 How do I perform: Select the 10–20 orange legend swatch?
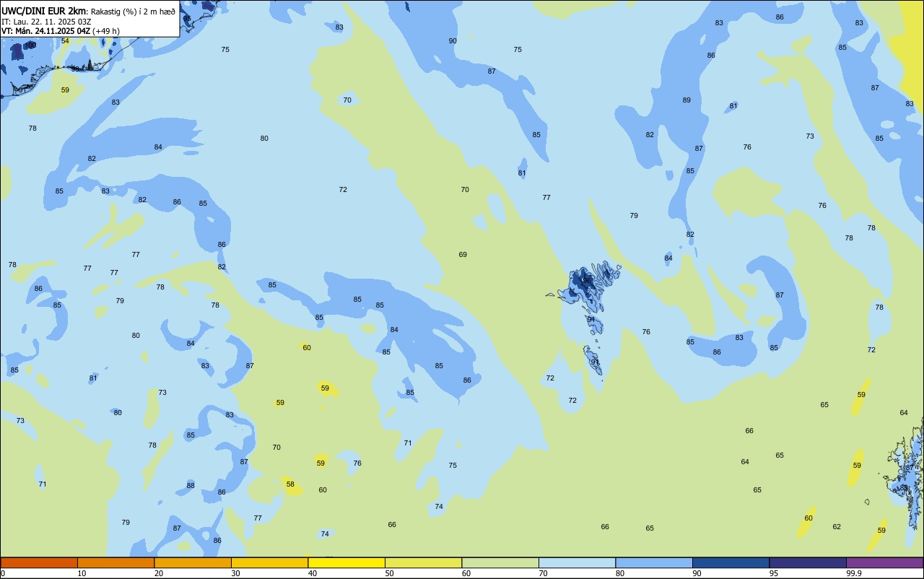pyautogui.click(x=115, y=562)
